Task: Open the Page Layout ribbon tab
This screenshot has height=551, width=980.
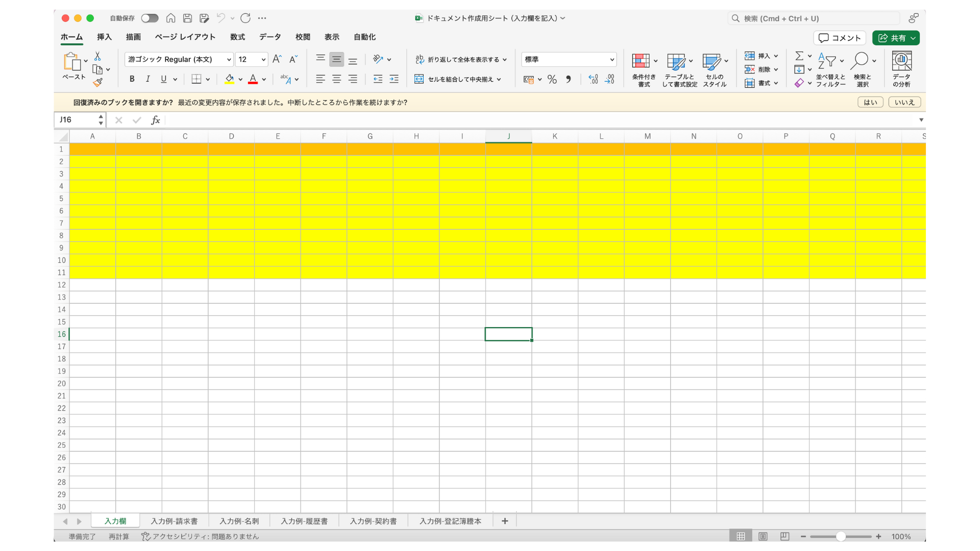Action: 185,37
